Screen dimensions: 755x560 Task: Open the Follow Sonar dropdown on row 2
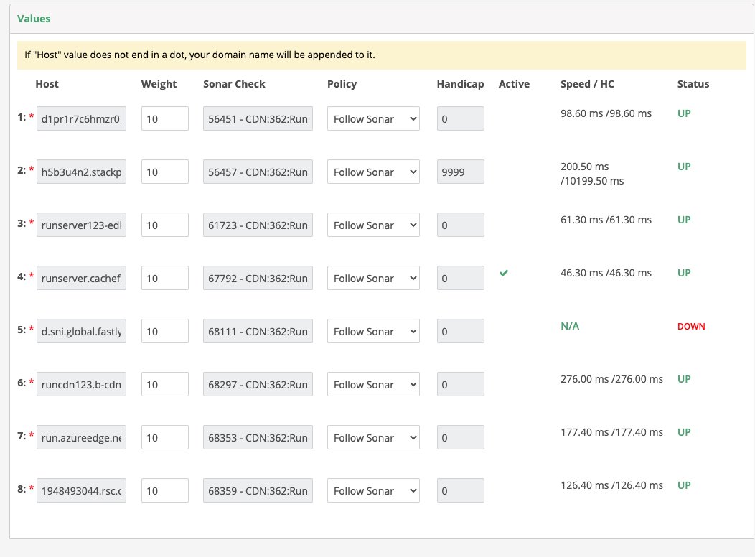372,172
